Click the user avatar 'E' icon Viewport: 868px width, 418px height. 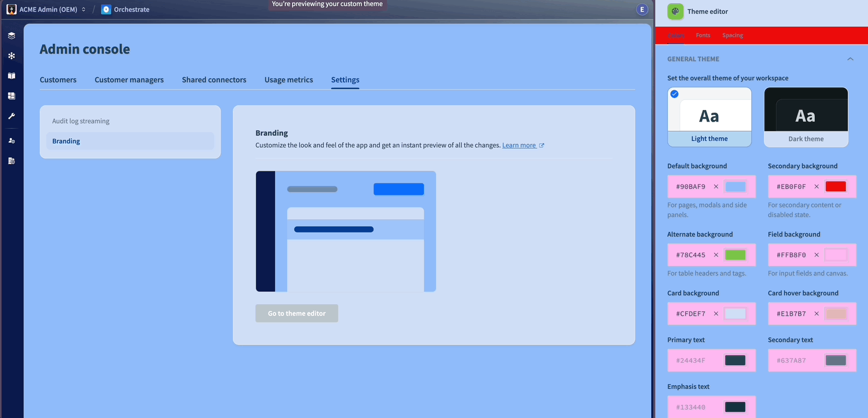[642, 10]
